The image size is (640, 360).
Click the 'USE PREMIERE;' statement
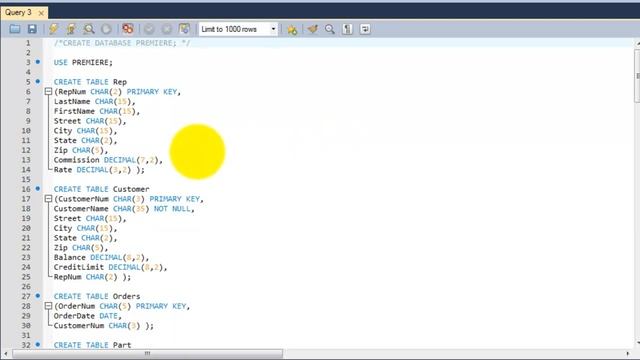tap(83, 62)
